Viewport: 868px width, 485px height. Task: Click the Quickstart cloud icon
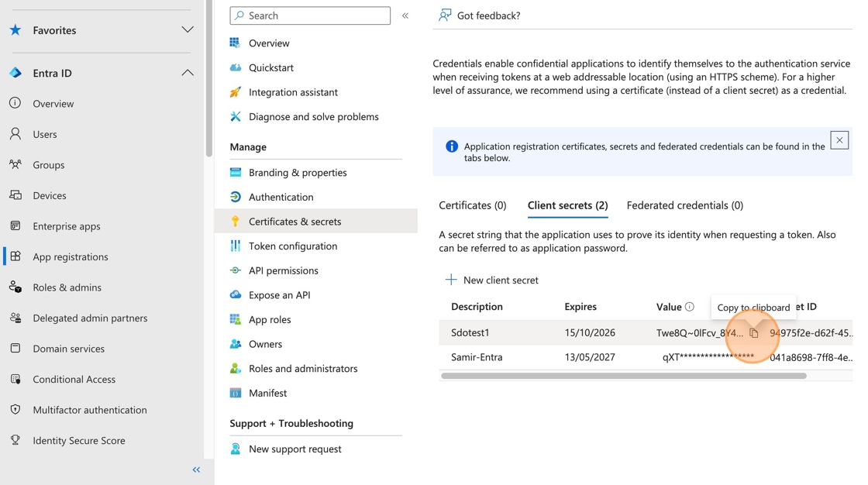point(236,67)
